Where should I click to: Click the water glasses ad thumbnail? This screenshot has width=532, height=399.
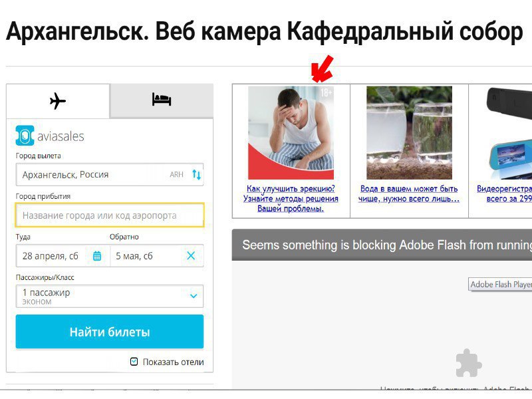coord(409,132)
